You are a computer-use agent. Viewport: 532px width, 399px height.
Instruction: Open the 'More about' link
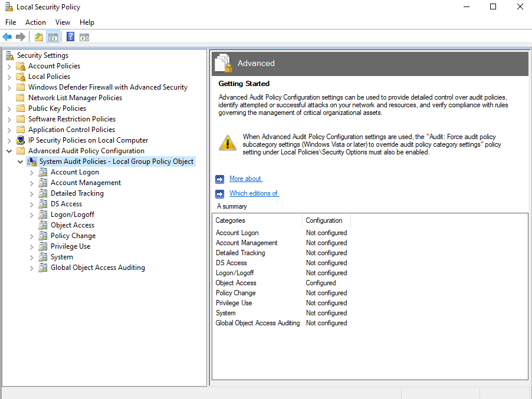(x=245, y=179)
